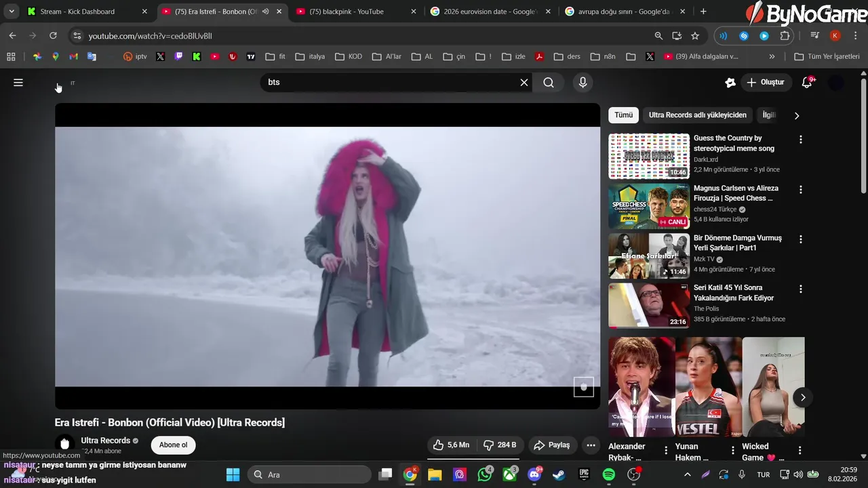The width and height of the screenshot is (868, 488).
Task: Open YouTube notifications bell
Action: tap(806, 83)
